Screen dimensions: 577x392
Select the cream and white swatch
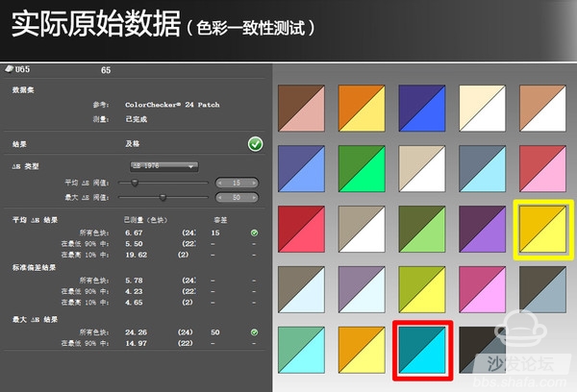483,109
